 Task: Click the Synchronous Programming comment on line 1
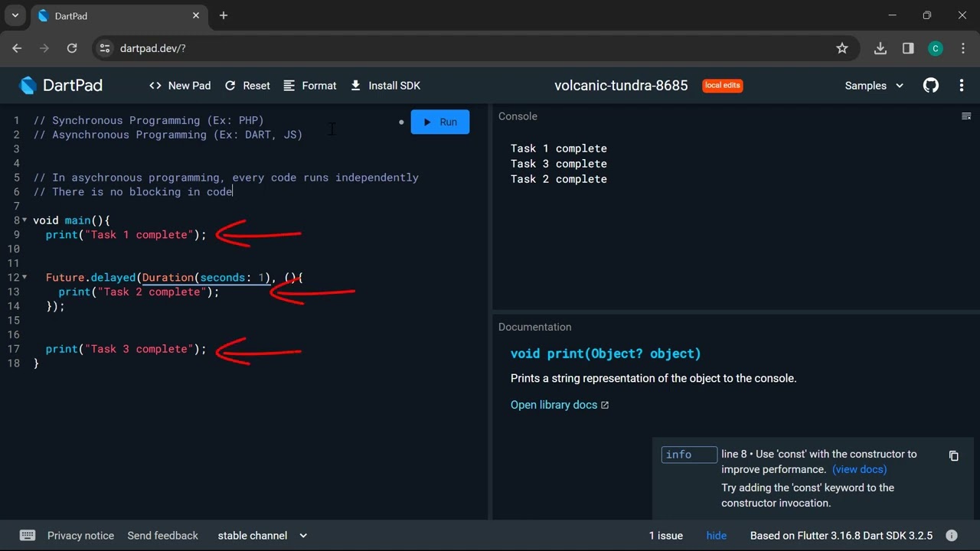(149, 120)
